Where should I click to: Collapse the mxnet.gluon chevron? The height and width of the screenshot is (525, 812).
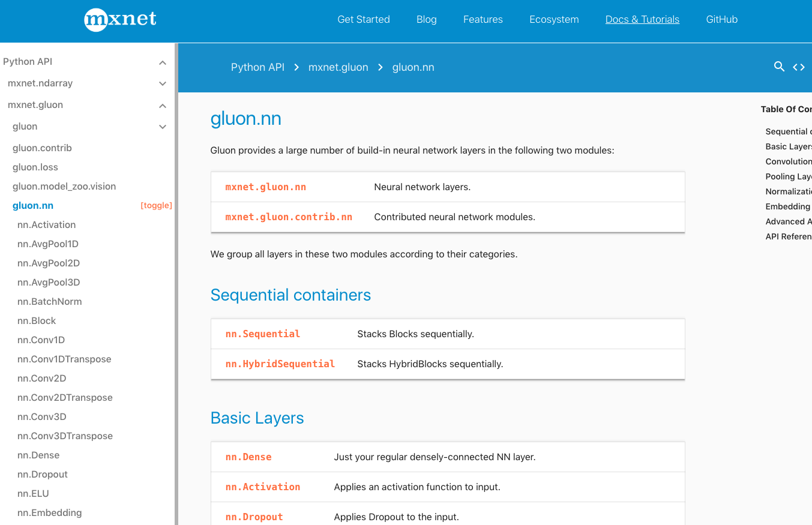click(x=163, y=106)
